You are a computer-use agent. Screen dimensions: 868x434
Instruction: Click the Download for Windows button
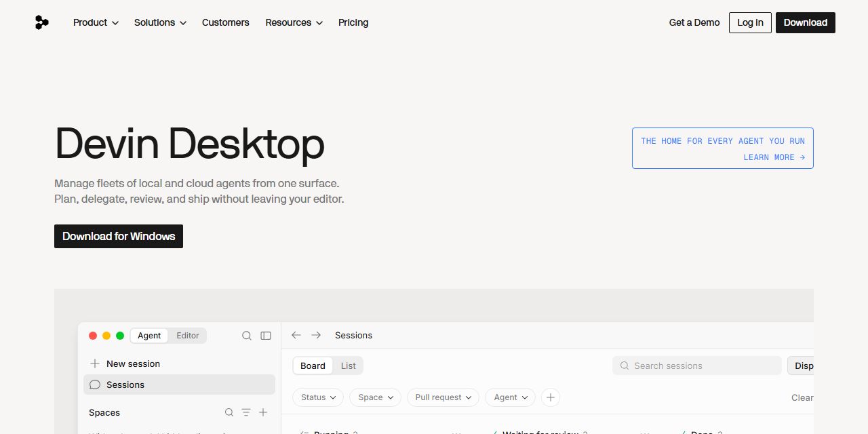coord(119,236)
